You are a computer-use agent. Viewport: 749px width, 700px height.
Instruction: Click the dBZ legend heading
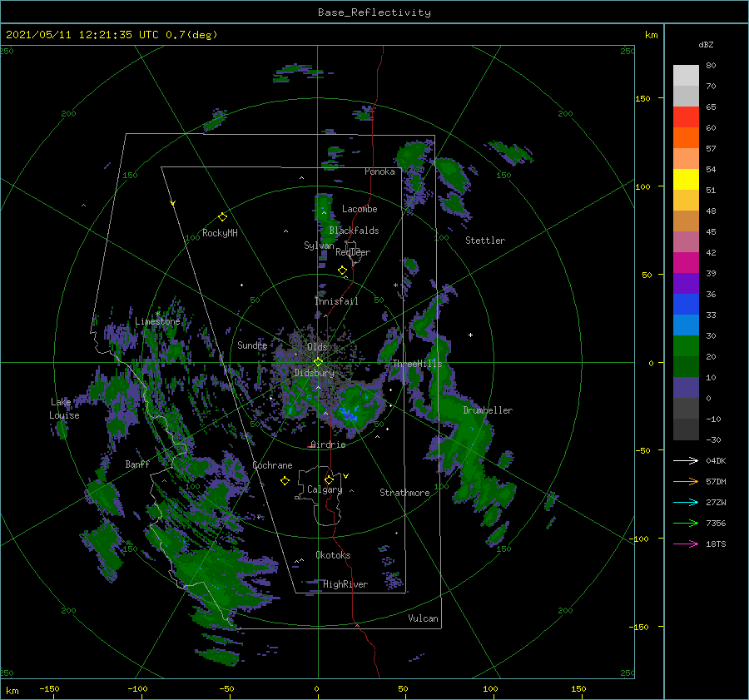706,45
